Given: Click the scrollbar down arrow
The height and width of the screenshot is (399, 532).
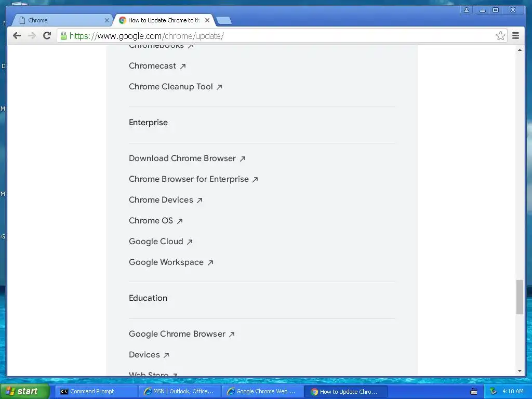Looking at the screenshot, I should point(520,371).
